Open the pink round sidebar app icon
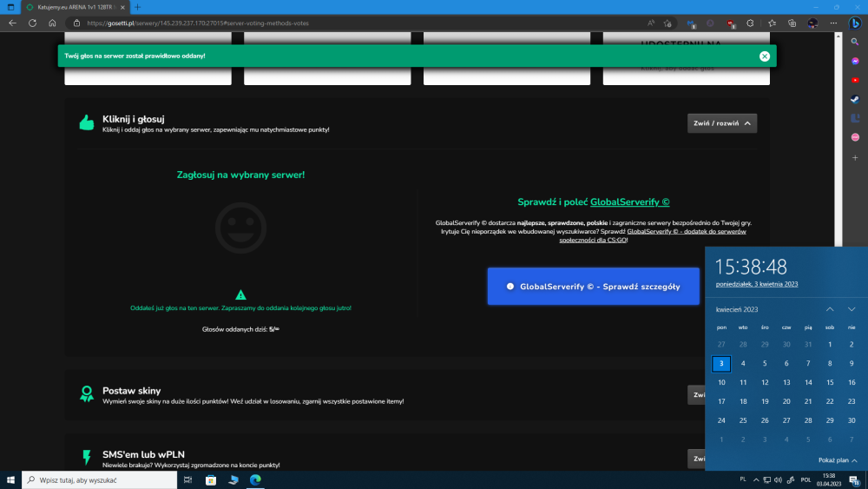 click(x=855, y=136)
